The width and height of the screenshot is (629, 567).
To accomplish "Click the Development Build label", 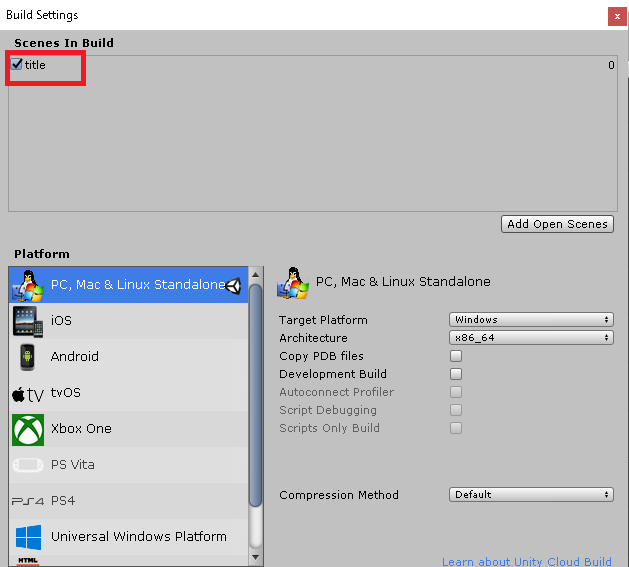I will point(333,374).
